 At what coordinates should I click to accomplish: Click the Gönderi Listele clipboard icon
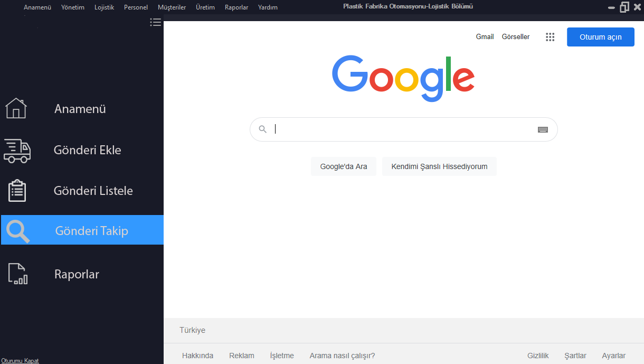[17, 191]
